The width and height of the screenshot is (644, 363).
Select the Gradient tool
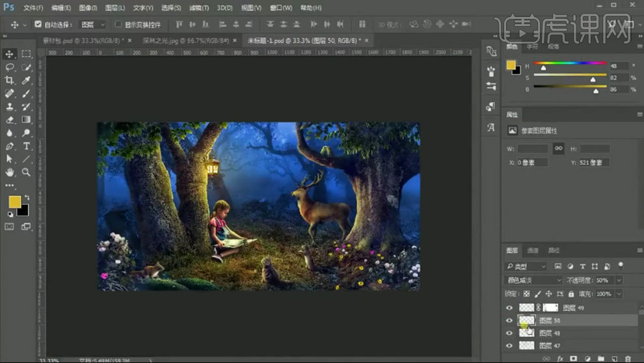(26, 120)
